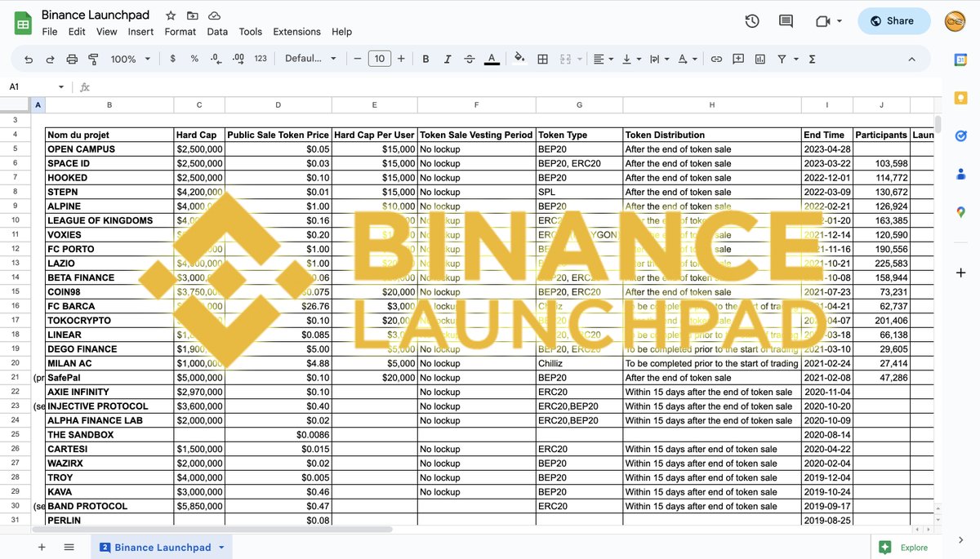The width and height of the screenshot is (980, 559).
Task: Open the font family dropdown
Action: [310, 59]
